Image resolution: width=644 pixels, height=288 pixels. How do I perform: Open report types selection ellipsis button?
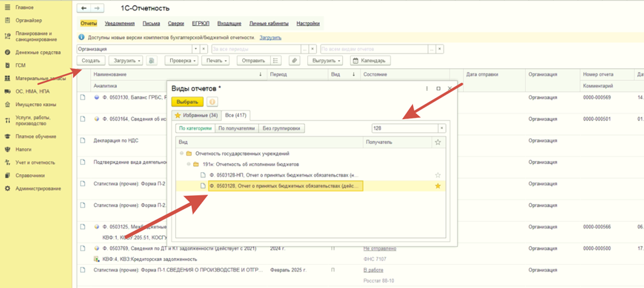pos(432,49)
